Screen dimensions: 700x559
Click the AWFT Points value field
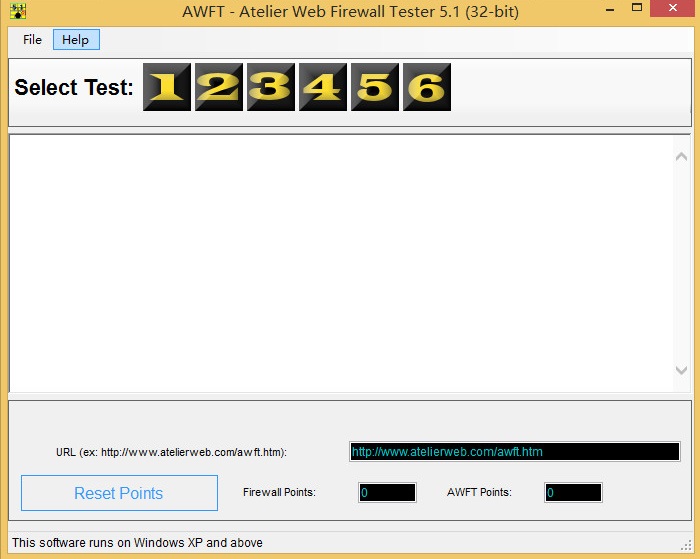click(573, 492)
